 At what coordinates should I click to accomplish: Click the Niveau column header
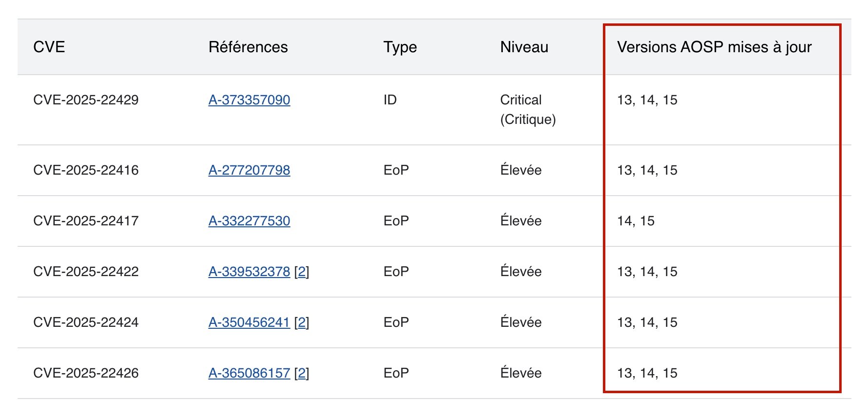click(524, 47)
